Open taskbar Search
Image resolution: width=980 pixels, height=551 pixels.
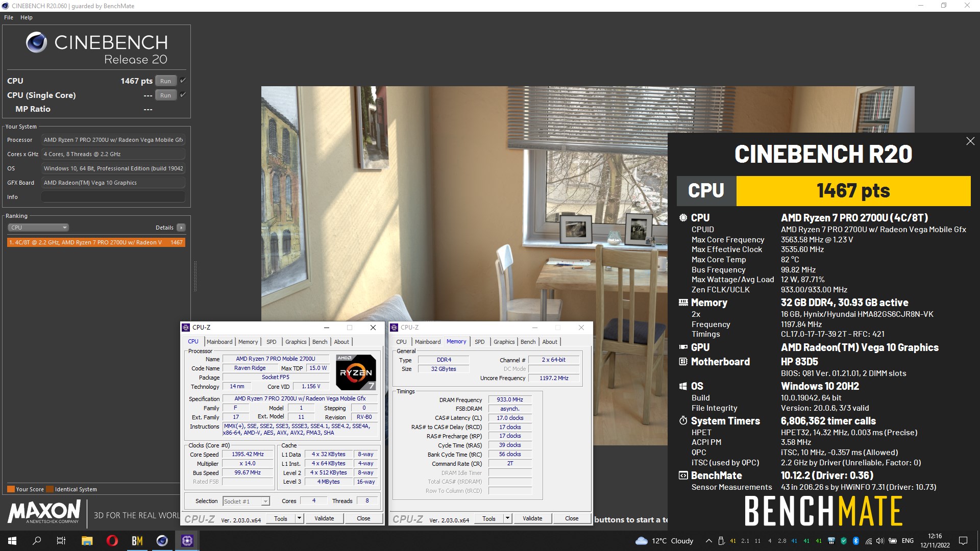point(37,541)
